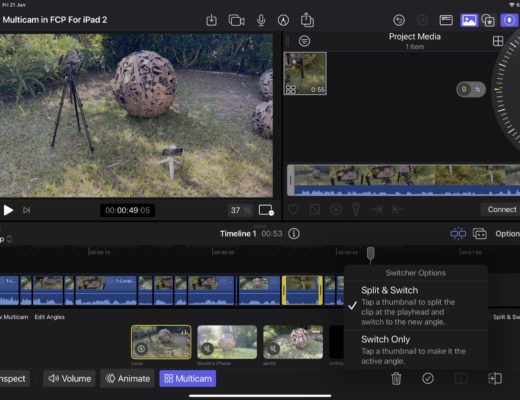520x400 pixels.
Task: Open the Live Drawing pen icon
Action: [x=283, y=20]
